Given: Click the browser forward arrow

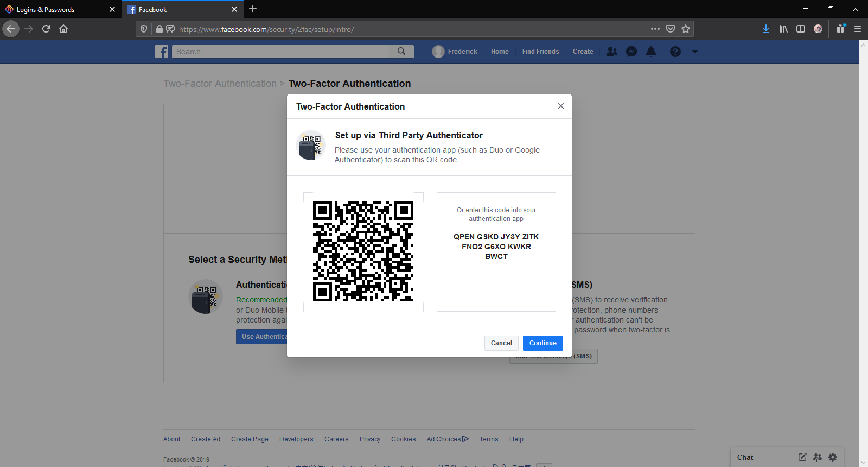Looking at the screenshot, I should pos(29,29).
